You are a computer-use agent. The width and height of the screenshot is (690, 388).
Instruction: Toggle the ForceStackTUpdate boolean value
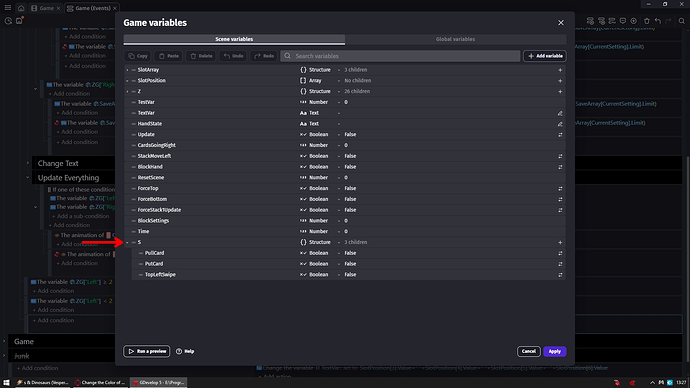[x=560, y=210]
